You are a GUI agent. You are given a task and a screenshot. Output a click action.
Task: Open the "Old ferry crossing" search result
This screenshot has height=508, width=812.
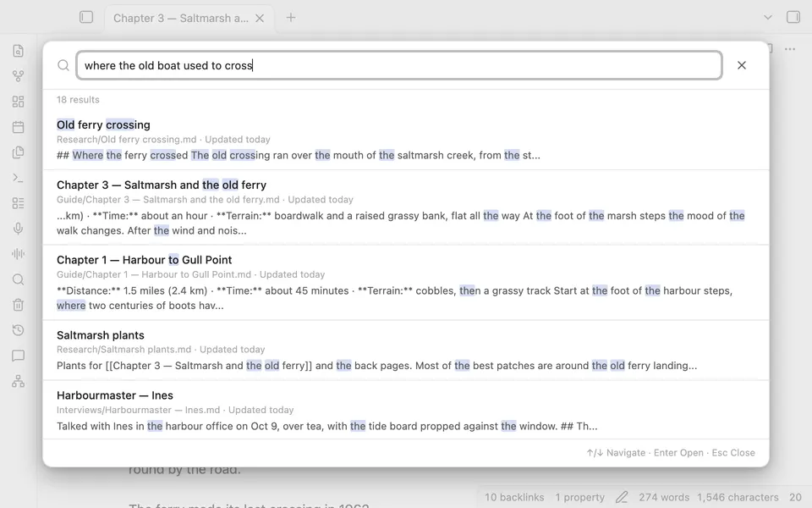pyautogui.click(x=406, y=140)
